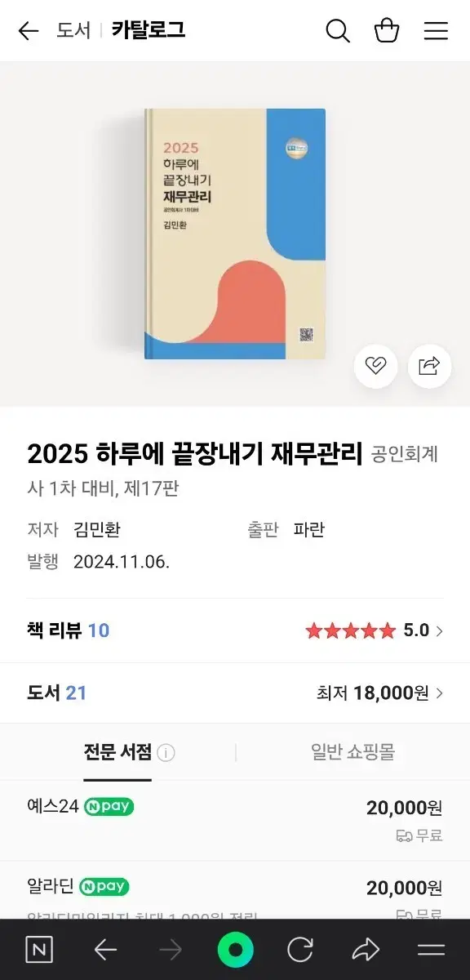The width and height of the screenshot is (470, 980).
Task: Open the 책 리뷰 10 reviews link
Action: click(x=68, y=630)
